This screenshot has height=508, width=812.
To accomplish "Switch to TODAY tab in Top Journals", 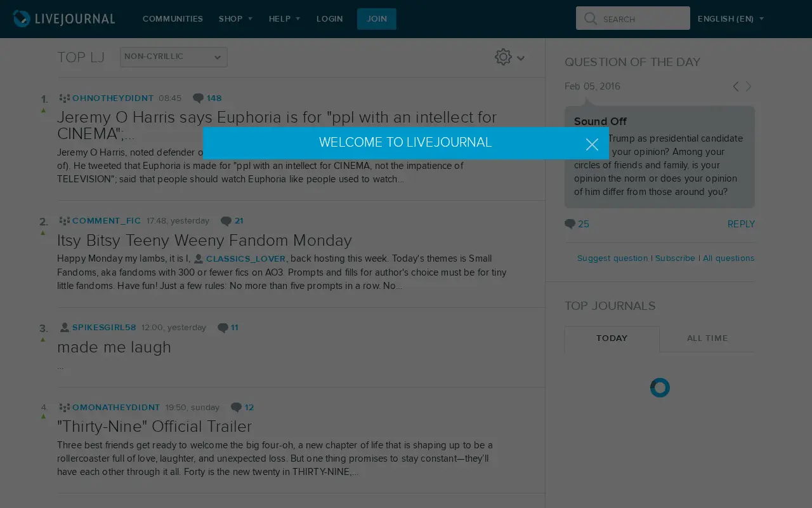I will (x=612, y=338).
